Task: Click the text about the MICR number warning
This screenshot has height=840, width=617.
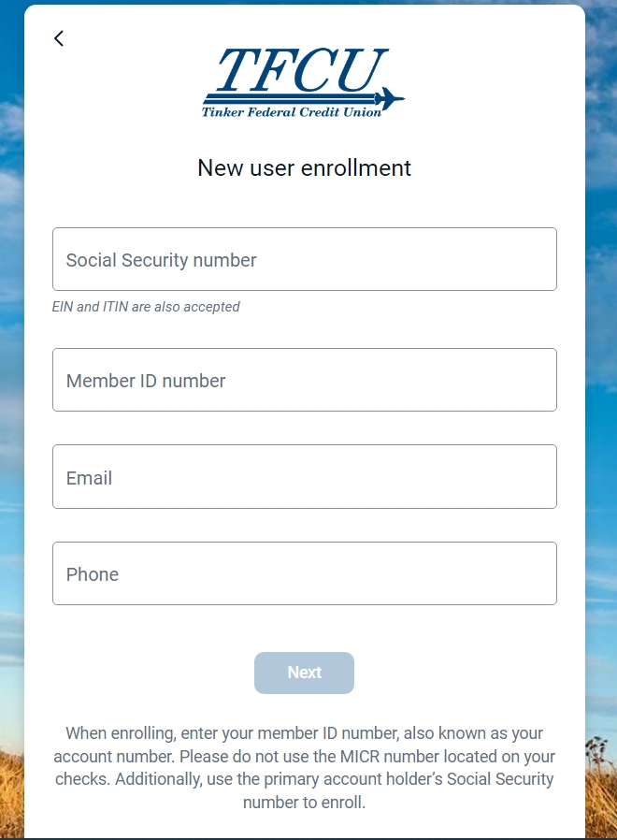Action: [x=304, y=756]
